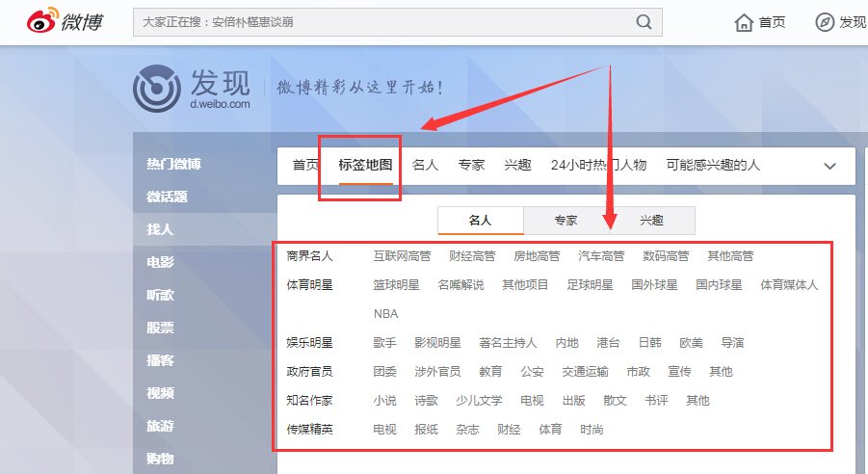Open the NBA tag link

[386, 313]
